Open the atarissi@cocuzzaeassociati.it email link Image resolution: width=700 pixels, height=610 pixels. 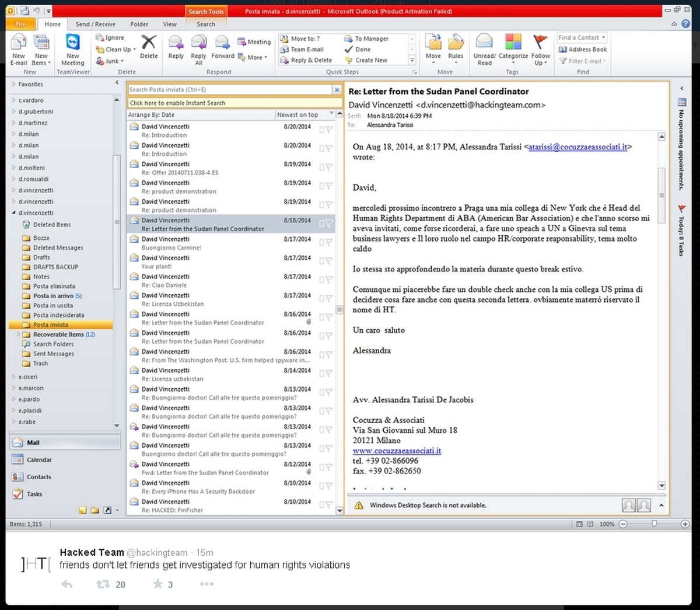tap(577, 147)
